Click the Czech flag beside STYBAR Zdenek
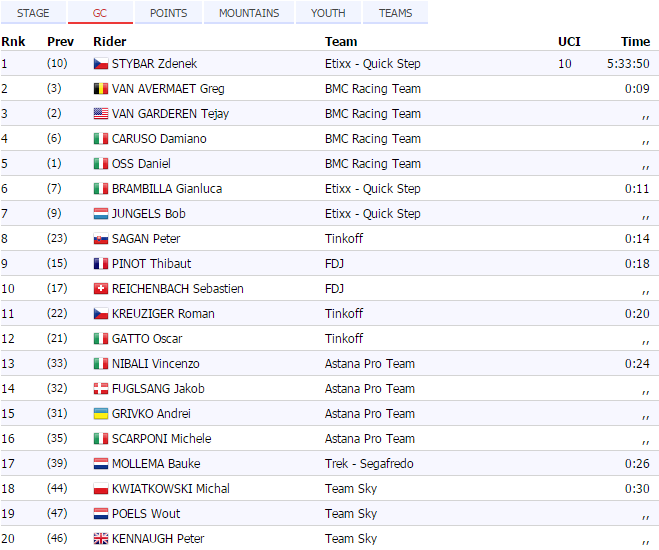The height and width of the screenshot is (550, 659). pyautogui.click(x=100, y=64)
